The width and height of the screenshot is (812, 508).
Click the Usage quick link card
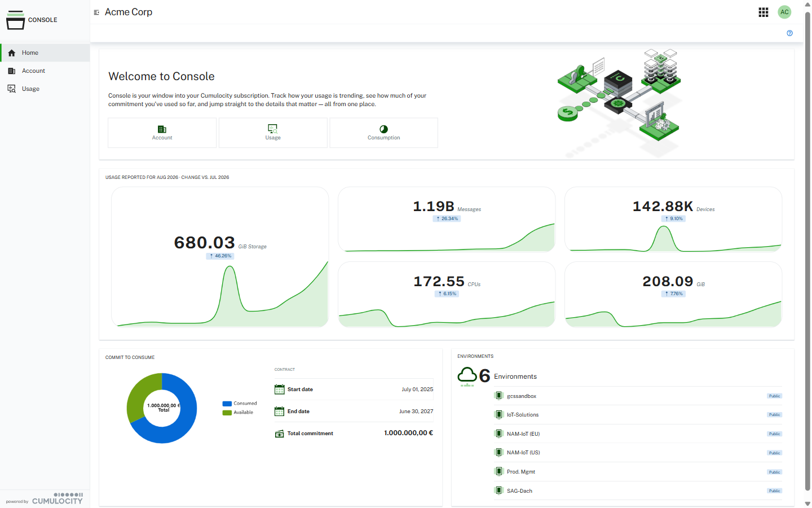coord(273,133)
